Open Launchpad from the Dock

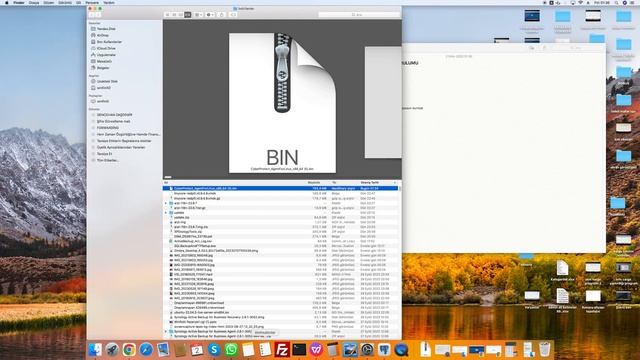[x=112, y=350]
